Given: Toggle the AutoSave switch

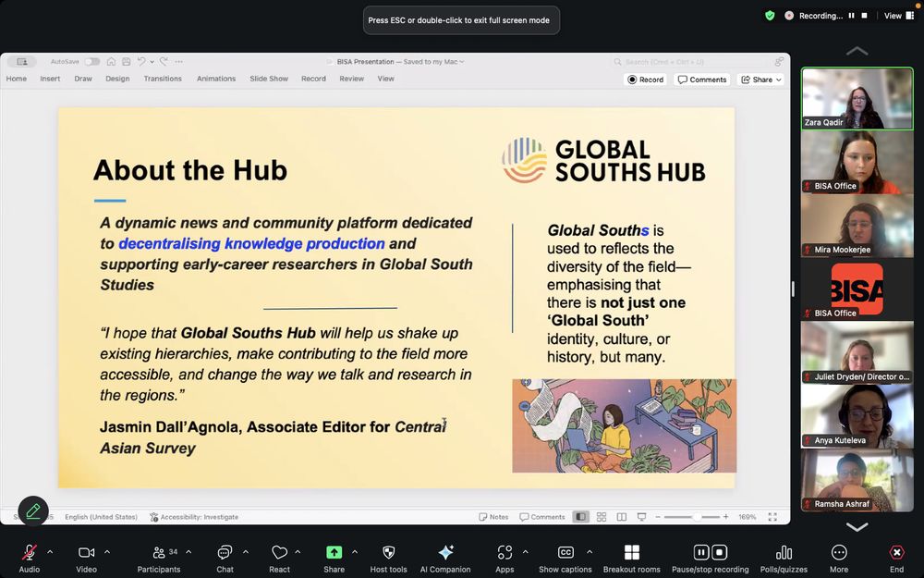Looking at the screenshot, I should [x=91, y=61].
